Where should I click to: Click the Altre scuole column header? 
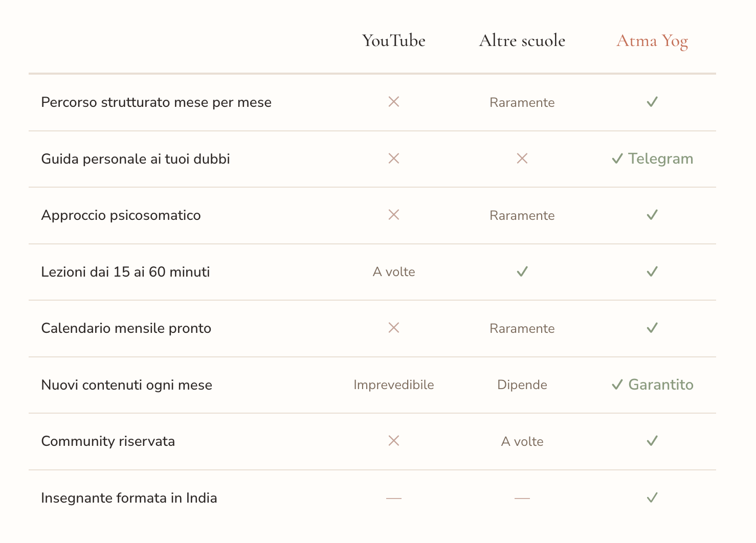522,40
